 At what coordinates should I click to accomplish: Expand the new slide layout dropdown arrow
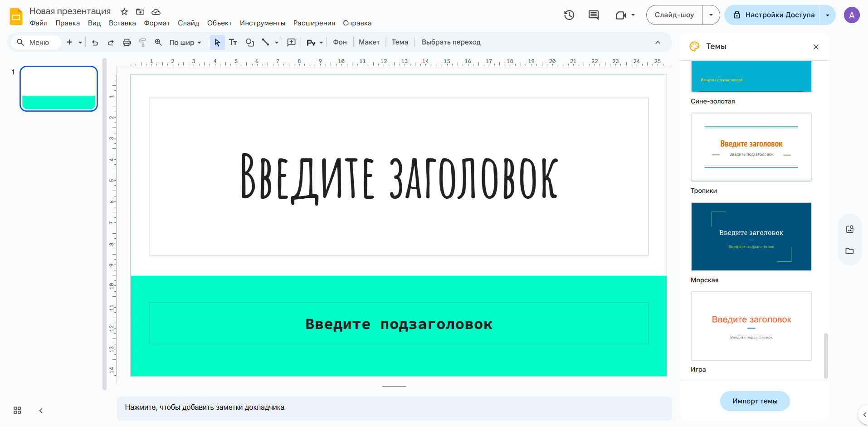tap(80, 43)
